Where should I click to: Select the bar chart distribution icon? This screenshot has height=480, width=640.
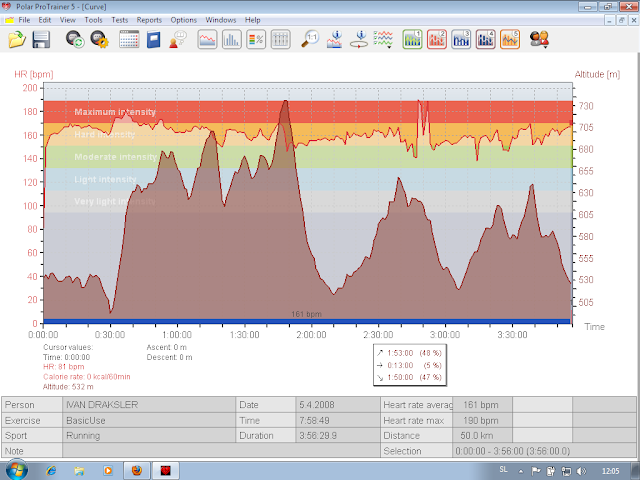pyautogui.click(x=231, y=40)
